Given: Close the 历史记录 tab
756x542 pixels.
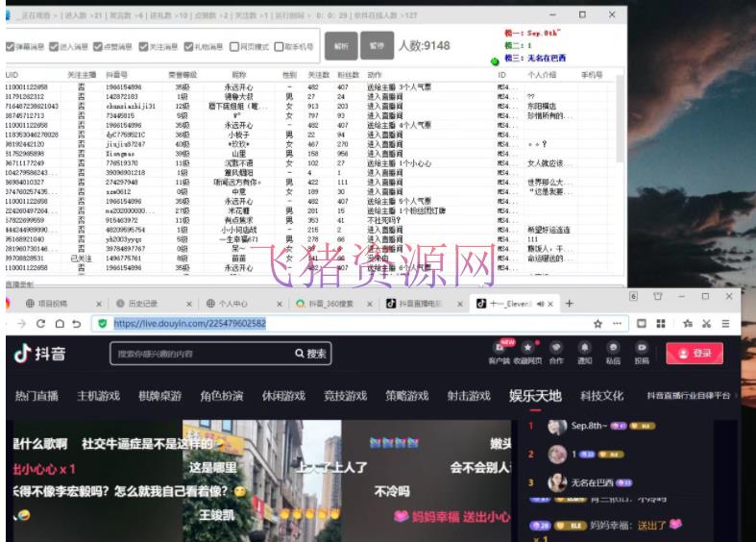Looking at the screenshot, I should 189,304.
